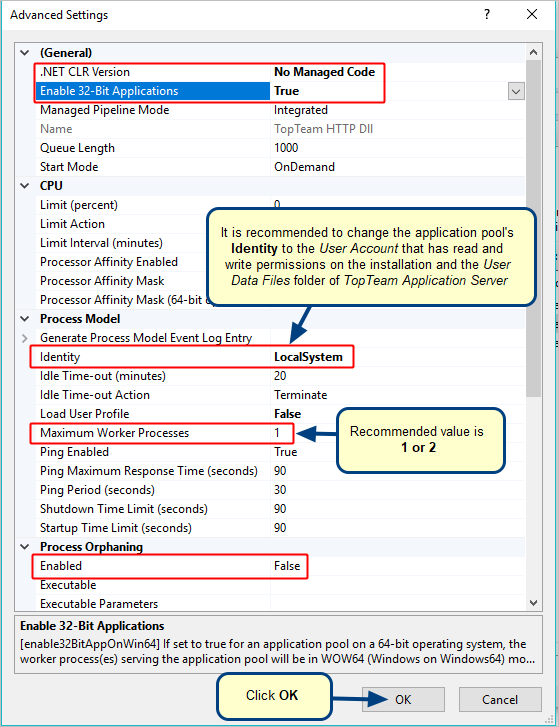Open the Enable 32-Bit Applications dropdown arrow

pos(516,91)
